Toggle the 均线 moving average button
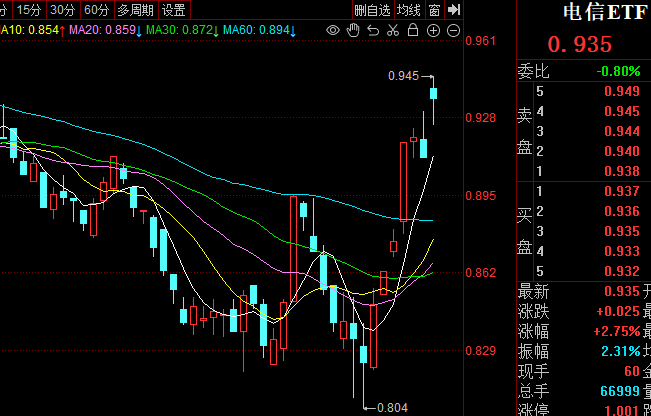The height and width of the screenshot is (416, 651). (x=408, y=10)
